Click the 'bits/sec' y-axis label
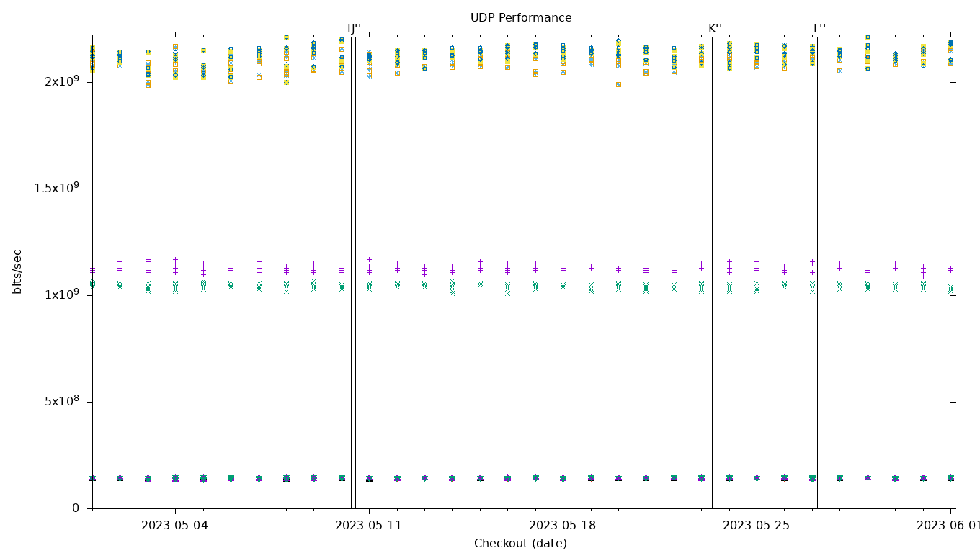Viewport: 980px width, 553px height. [18, 271]
